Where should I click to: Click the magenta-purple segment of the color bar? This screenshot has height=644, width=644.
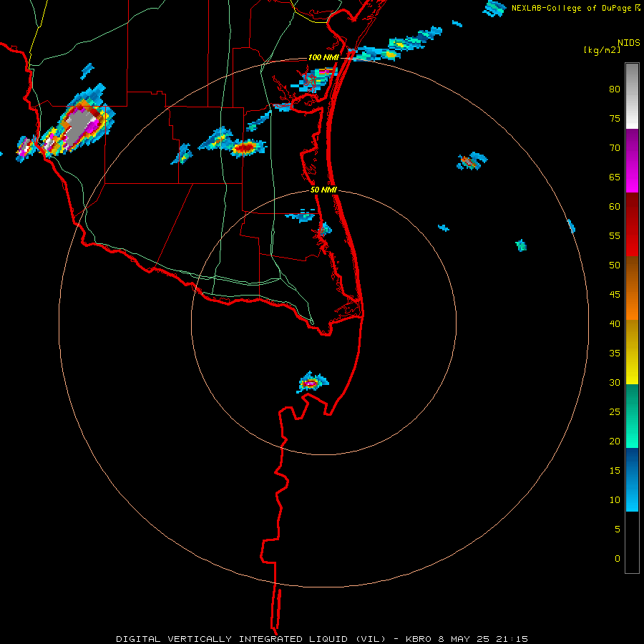[632, 160]
